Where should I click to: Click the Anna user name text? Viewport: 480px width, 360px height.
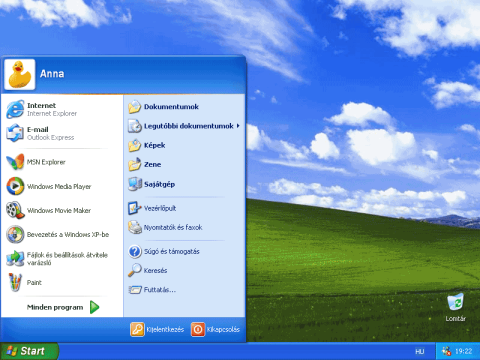coord(52,74)
